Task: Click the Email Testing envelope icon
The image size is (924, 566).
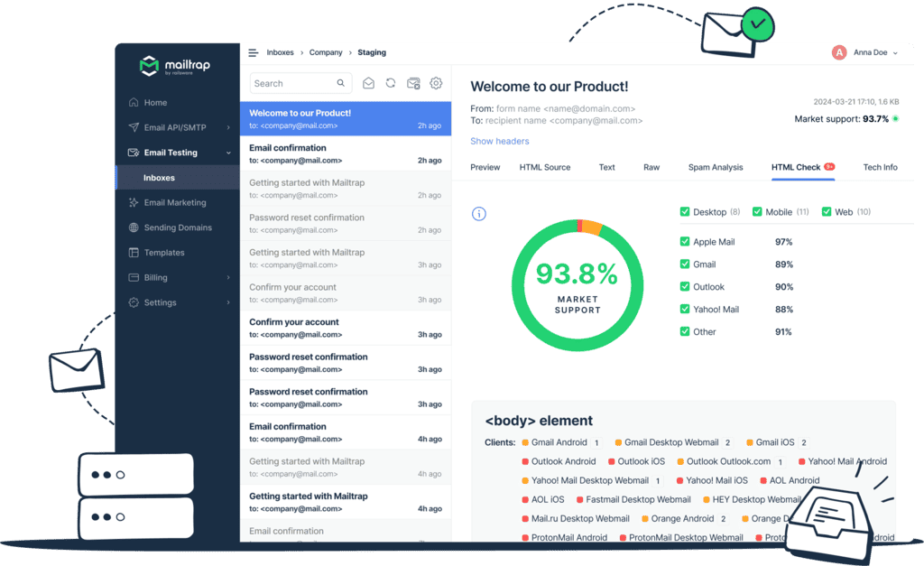Action: point(134,153)
